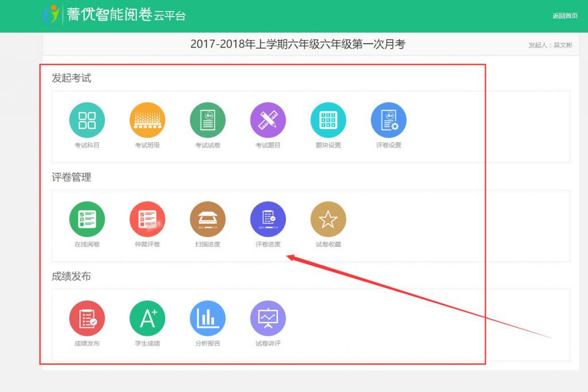
Task: Open the red 成绩发布 icon
Action: click(87, 319)
